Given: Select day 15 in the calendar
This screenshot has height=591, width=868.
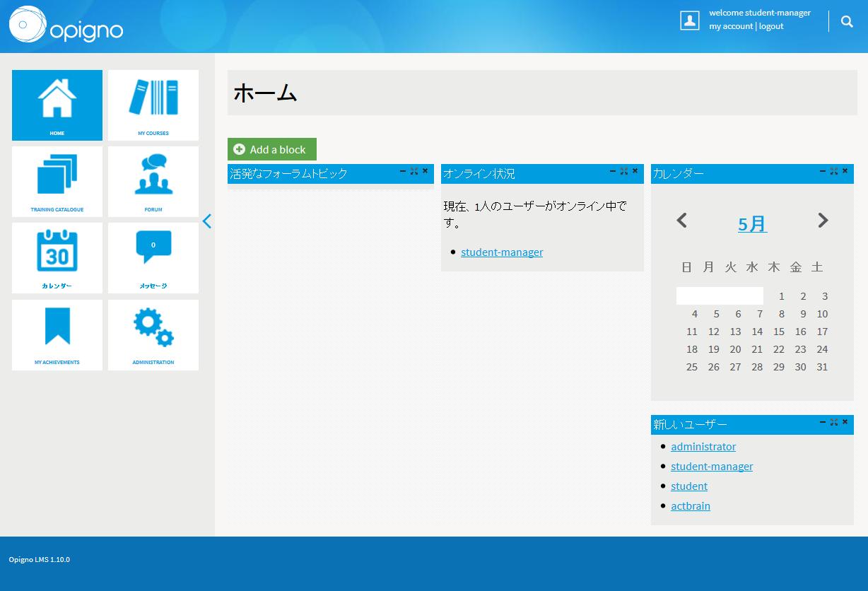Looking at the screenshot, I should (x=779, y=332).
